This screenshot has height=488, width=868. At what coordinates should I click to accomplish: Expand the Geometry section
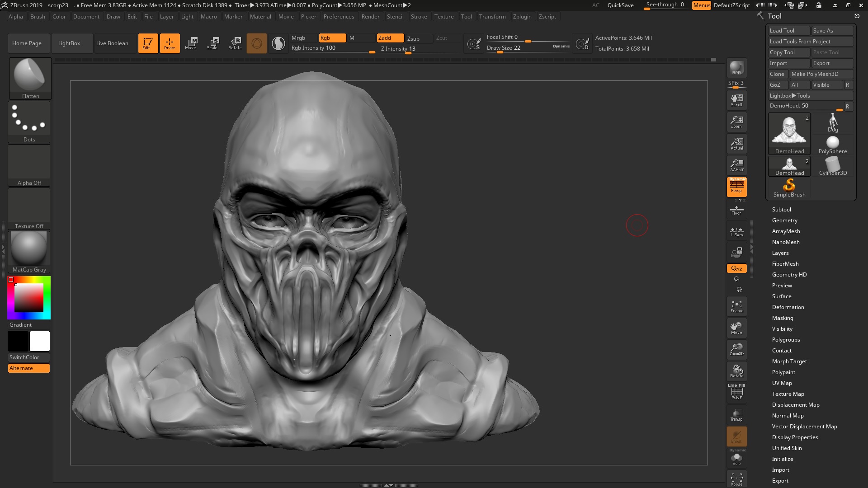[x=784, y=221]
